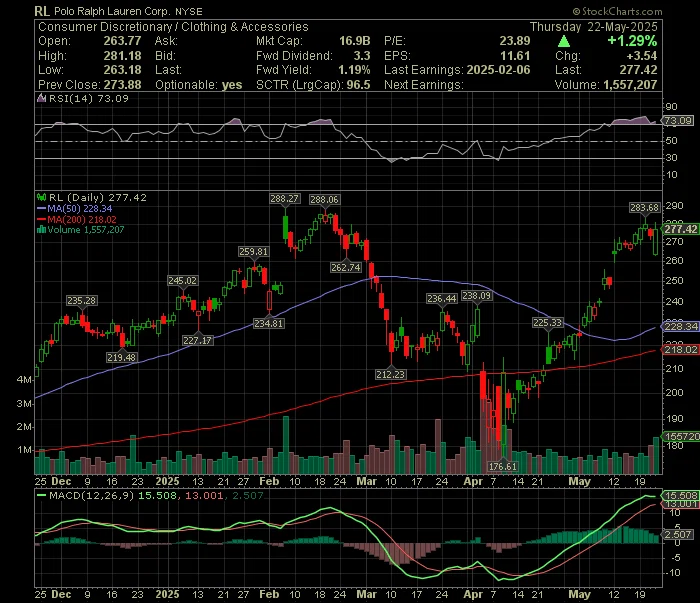Click the green MACD line swatch in legend
The height and width of the screenshot is (603, 700).
point(42,496)
